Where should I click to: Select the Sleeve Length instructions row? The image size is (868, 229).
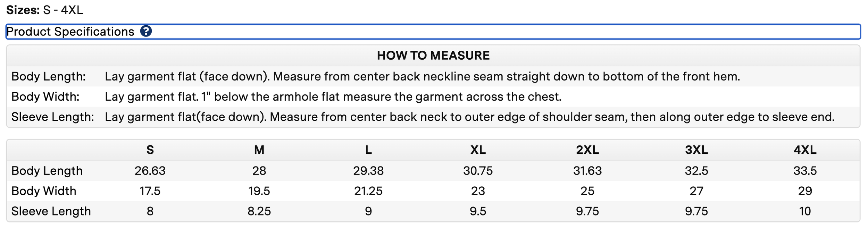tap(433, 117)
